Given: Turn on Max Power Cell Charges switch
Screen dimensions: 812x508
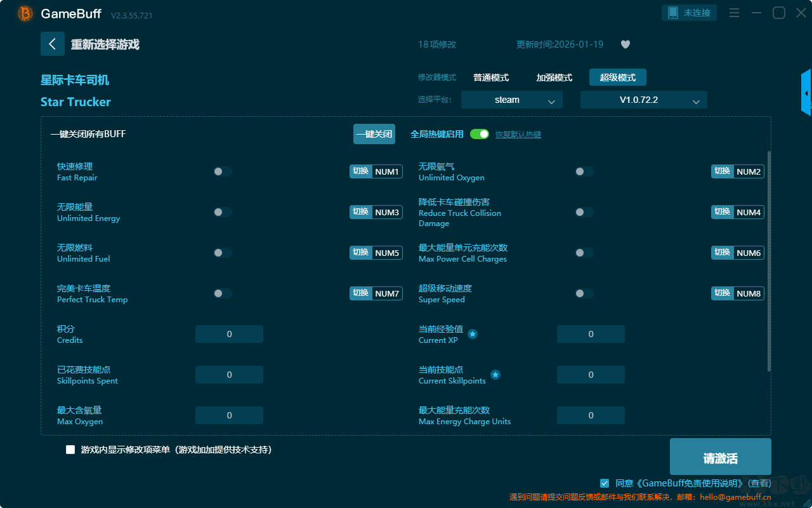Looking at the screenshot, I should 584,253.
